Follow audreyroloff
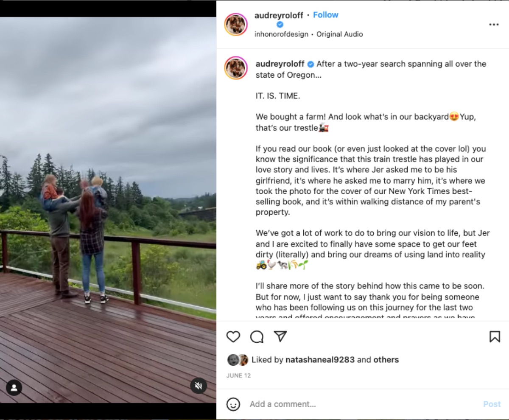 tap(325, 15)
